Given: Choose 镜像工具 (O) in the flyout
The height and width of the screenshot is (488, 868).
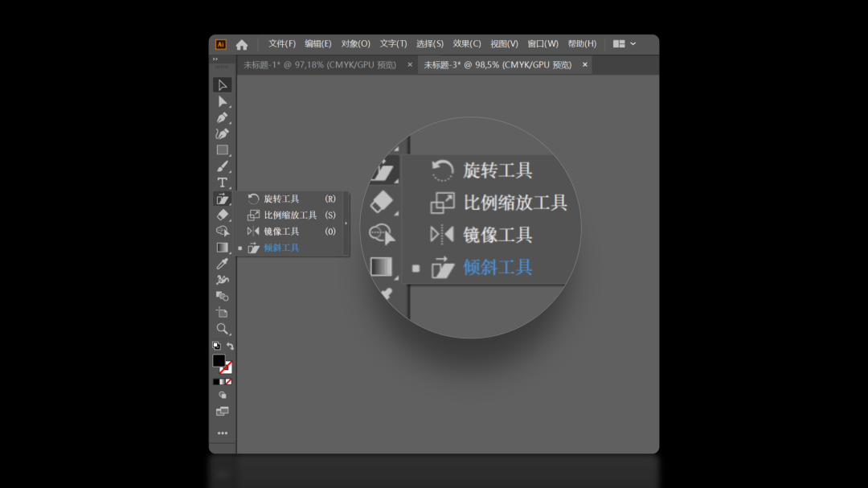Looking at the screenshot, I should [291, 232].
